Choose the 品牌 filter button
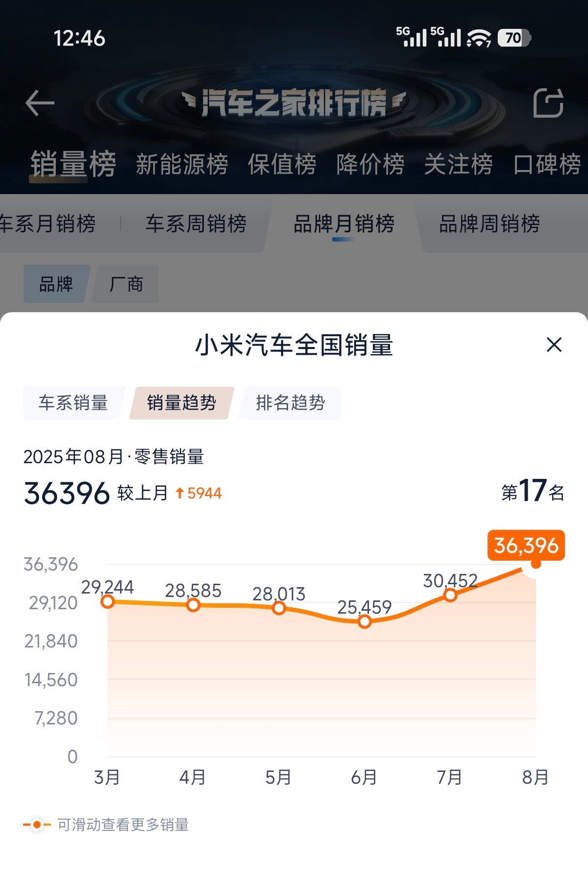 56,284
